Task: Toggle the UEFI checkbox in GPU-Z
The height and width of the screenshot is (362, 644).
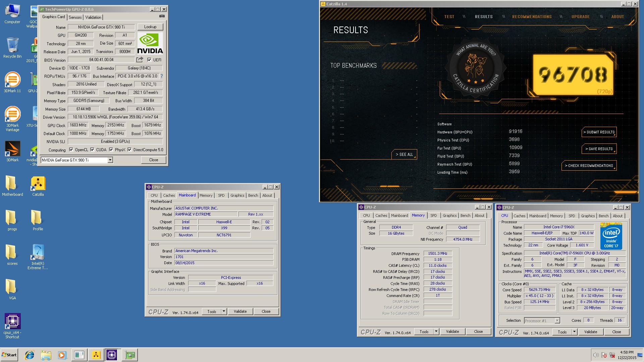Action: point(149,60)
